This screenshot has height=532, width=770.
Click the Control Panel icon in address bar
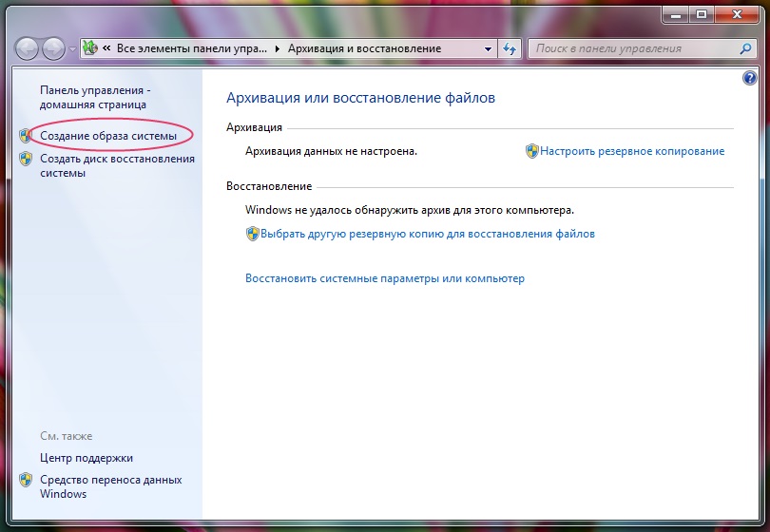coord(90,48)
